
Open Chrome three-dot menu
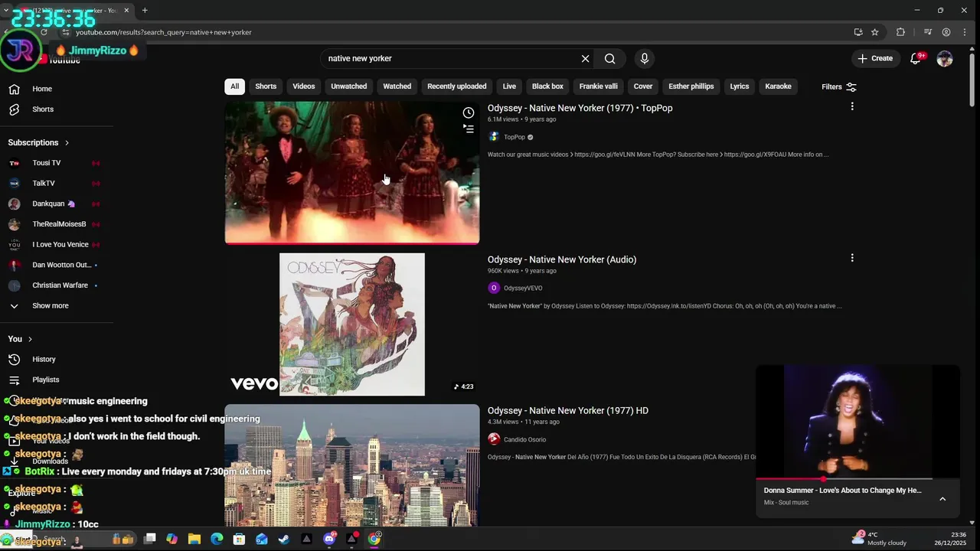pyautogui.click(x=965, y=32)
